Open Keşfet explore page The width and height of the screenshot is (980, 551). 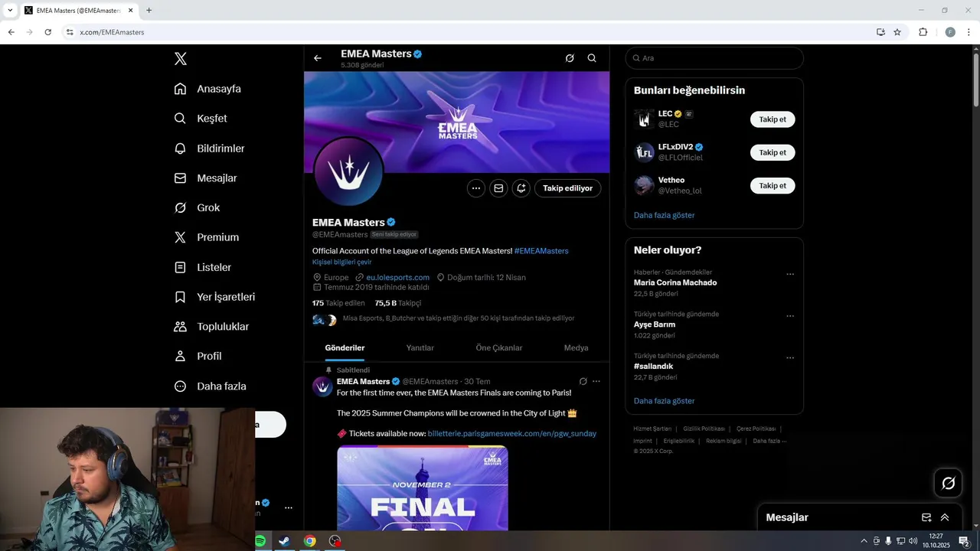click(201, 119)
